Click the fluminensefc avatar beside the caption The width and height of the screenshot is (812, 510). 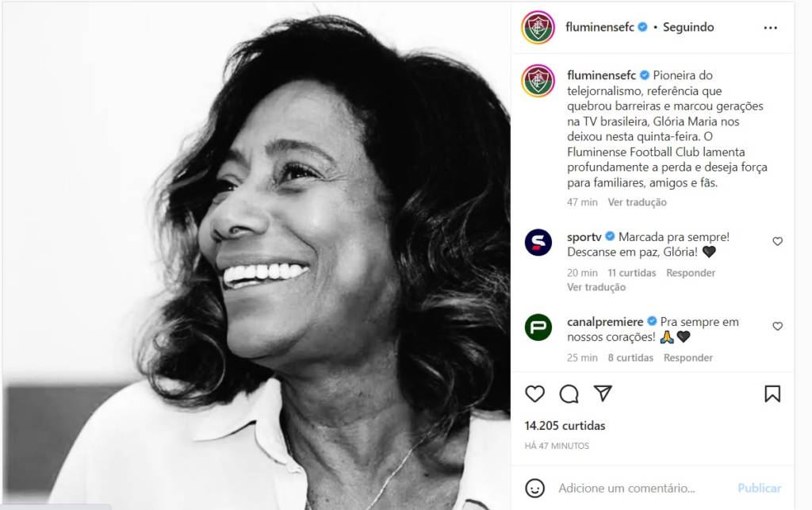tap(538, 81)
